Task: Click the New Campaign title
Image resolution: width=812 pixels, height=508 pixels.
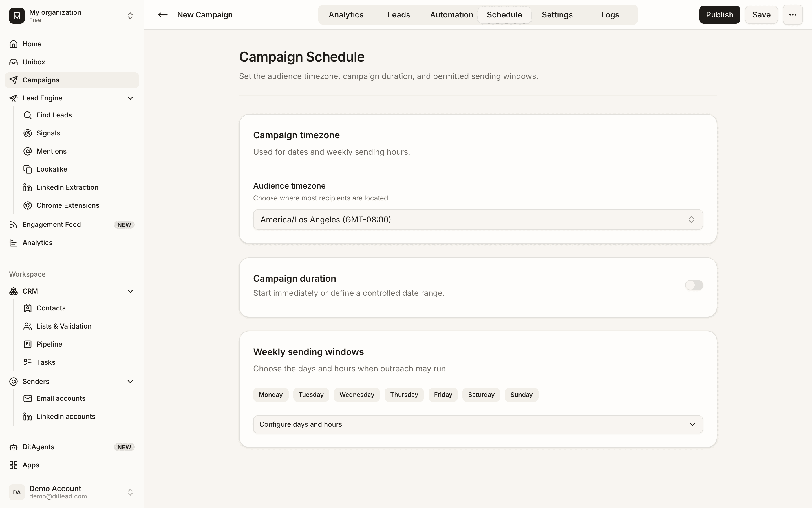Action: pyautogui.click(x=205, y=15)
